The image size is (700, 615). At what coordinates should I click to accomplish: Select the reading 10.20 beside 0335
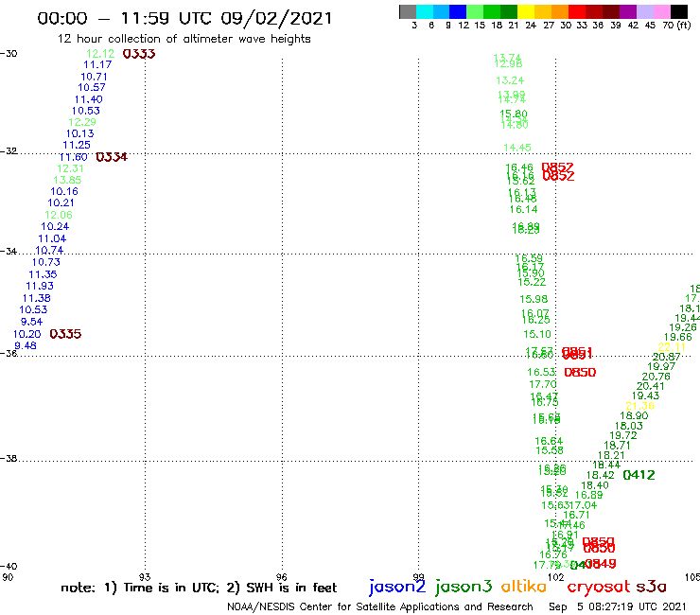click(x=26, y=334)
